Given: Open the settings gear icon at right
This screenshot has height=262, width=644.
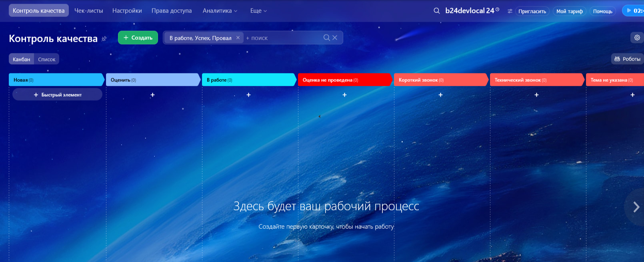Looking at the screenshot, I should pyautogui.click(x=637, y=38).
